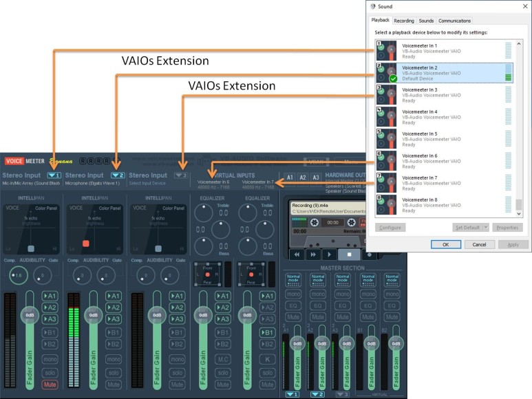Switch to the Recording tab
Viewport: 532px width, 399px height.
click(404, 21)
